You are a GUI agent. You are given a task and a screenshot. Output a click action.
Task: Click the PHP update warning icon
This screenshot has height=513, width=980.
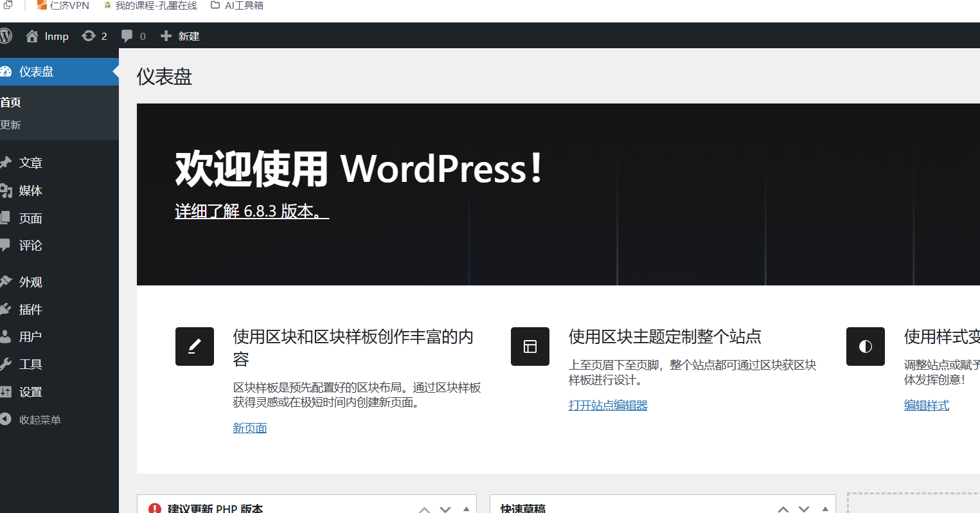[154, 509]
